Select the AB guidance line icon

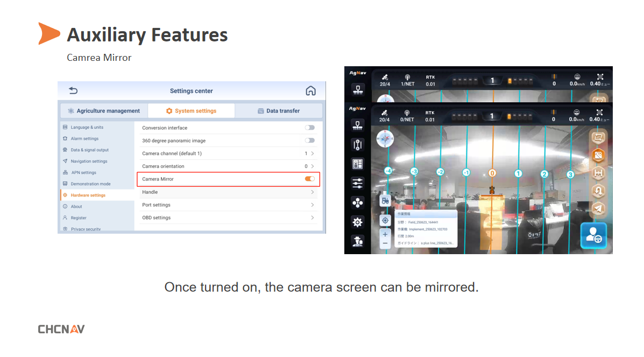[358, 145]
